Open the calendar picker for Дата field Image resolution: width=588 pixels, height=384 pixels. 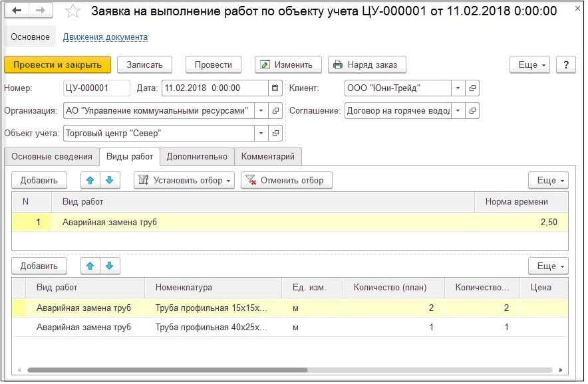(x=275, y=88)
